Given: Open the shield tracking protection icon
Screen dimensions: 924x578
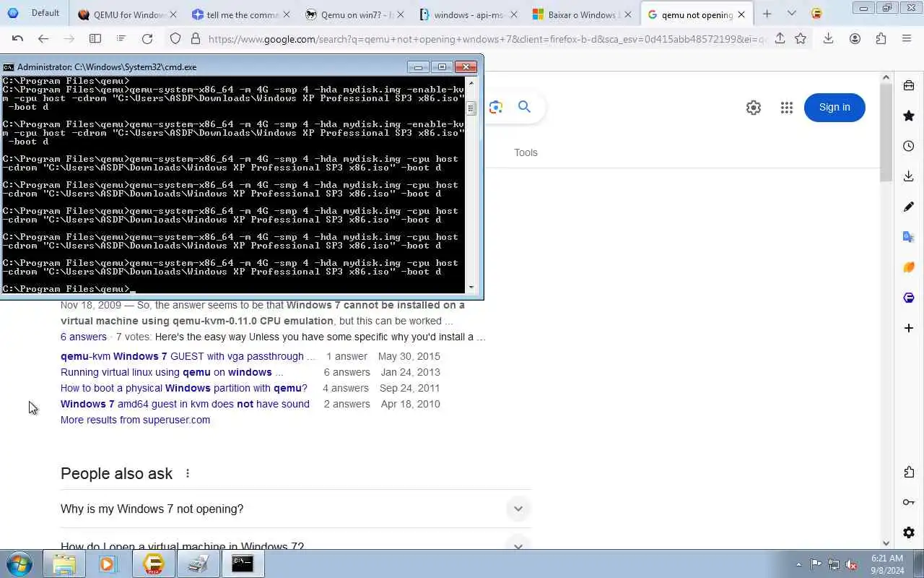Looking at the screenshot, I should tap(175, 39).
